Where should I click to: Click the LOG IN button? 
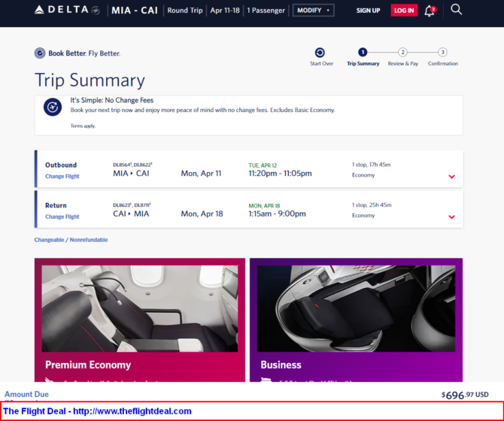[404, 11]
